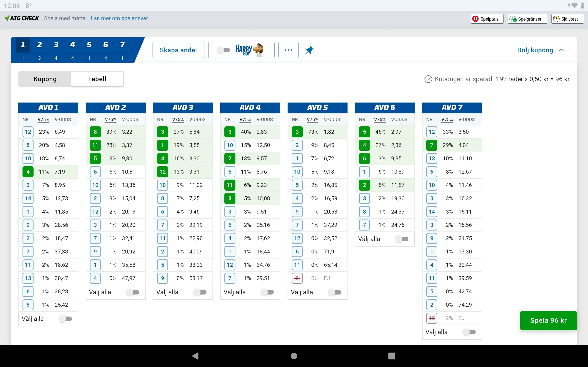Toggle Välj alla in AVD 4

[x=267, y=292]
